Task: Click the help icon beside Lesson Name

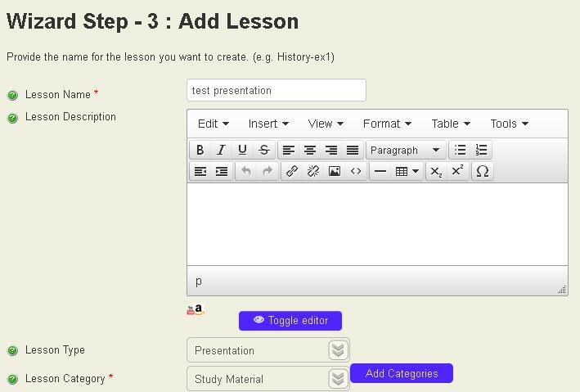Action: pos(12,95)
